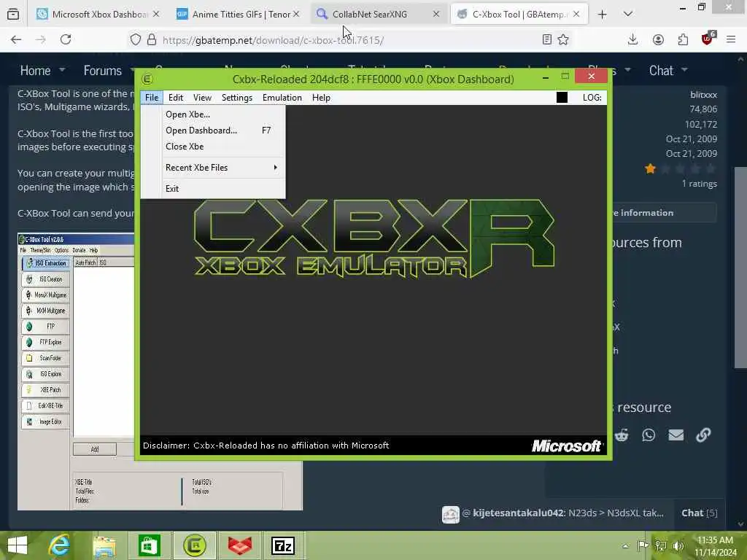This screenshot has height=560, width=747.
Task: Toggle reader view icon
Action: click(x=547, y=39)
